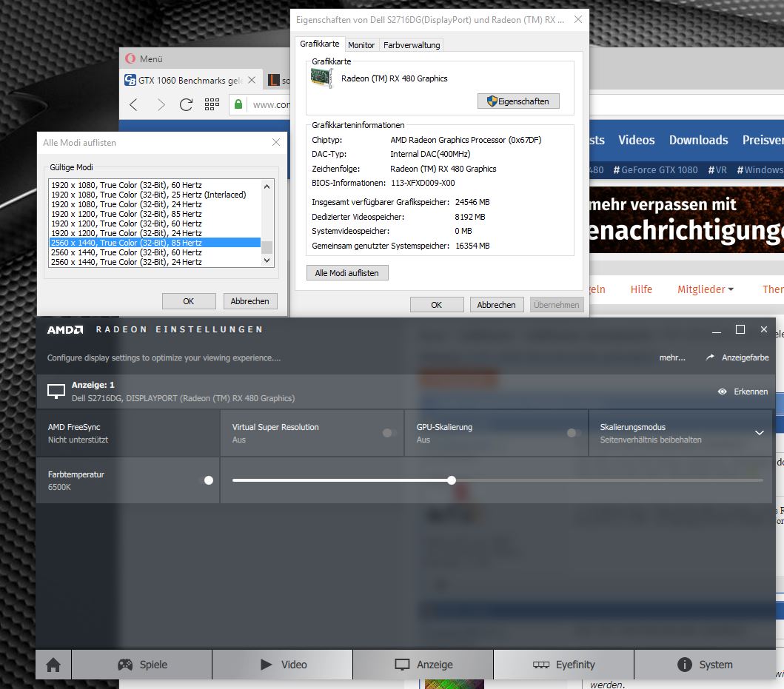Viewport: 784px width, 689px height.
Task: Go back in Opera browser
Action: [133, 104]
